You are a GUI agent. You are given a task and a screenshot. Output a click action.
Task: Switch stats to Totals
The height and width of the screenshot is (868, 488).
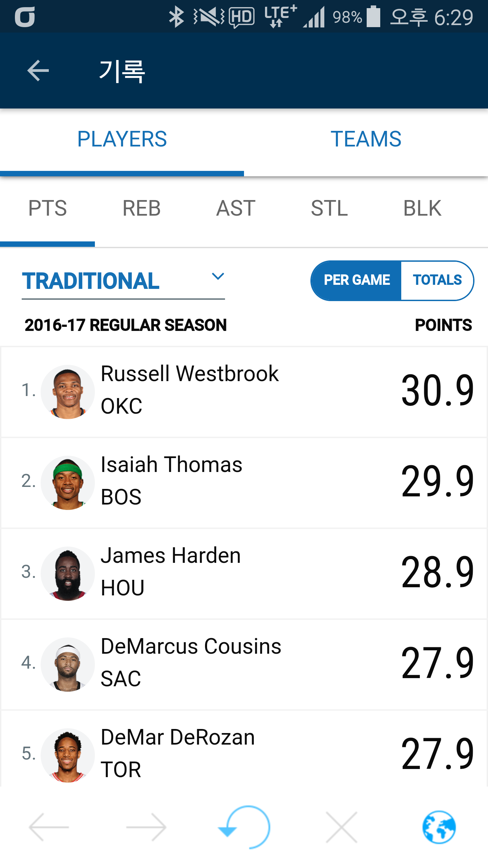click(x=437, y=280)
